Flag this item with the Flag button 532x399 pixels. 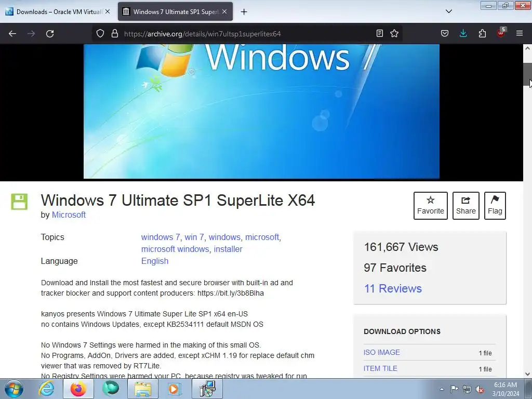pyautogui.click(x=495, y=206)
